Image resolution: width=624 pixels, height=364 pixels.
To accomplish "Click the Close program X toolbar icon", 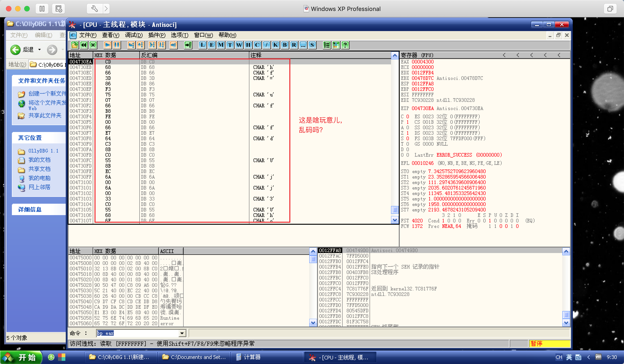I will tap(93, 45).
